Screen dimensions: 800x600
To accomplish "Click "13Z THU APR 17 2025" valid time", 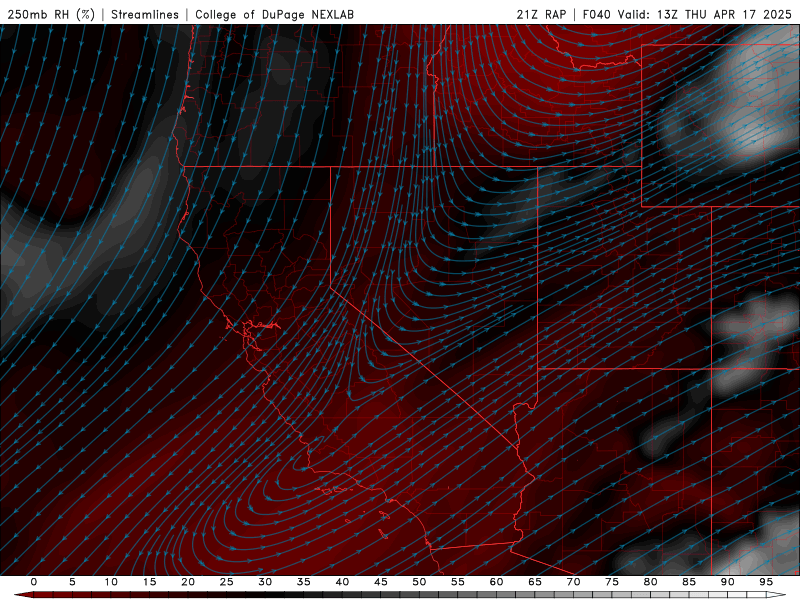I will coord(724,14).
